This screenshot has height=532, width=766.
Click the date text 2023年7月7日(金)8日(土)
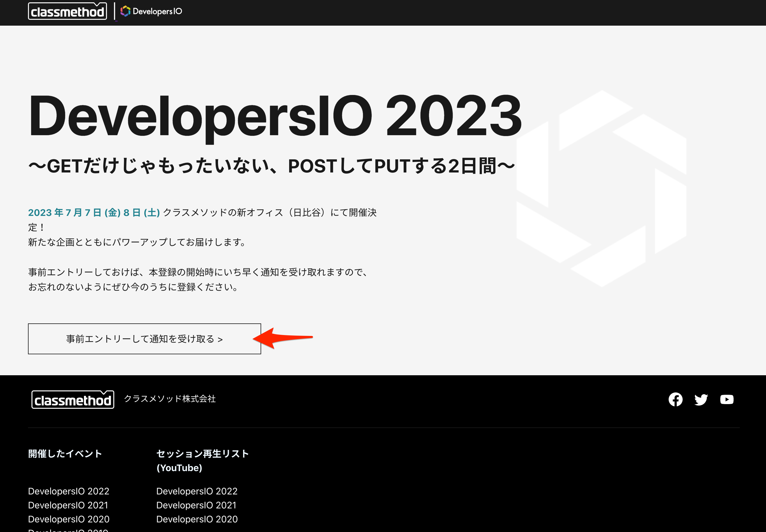point(94,212)
